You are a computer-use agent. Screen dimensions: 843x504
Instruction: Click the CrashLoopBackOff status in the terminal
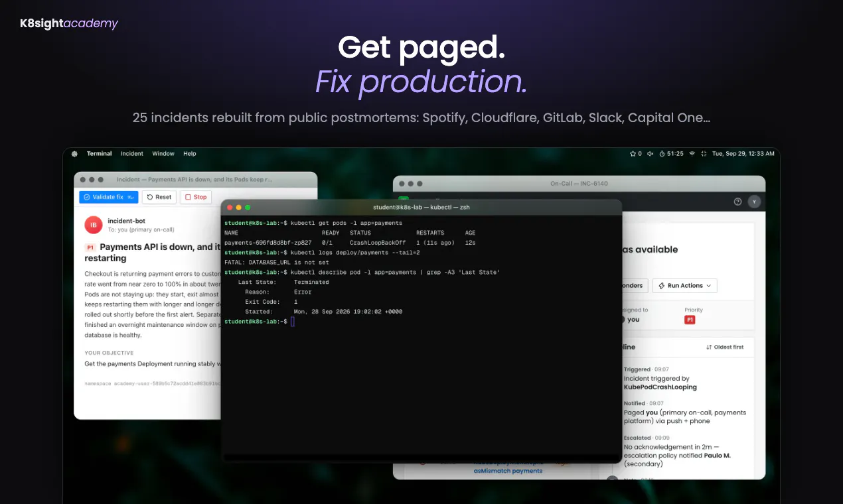(x=378, y=243)
